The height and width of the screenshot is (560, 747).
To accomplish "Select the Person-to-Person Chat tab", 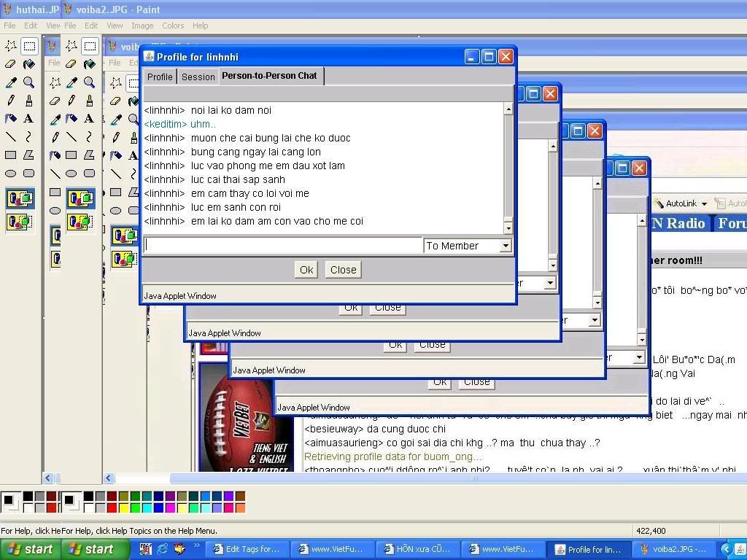I will click(x=270, y=76).
